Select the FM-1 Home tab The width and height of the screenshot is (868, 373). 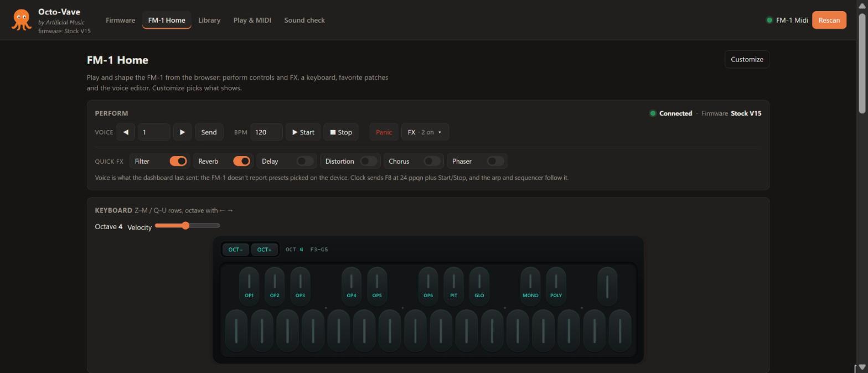pos(167,20)
